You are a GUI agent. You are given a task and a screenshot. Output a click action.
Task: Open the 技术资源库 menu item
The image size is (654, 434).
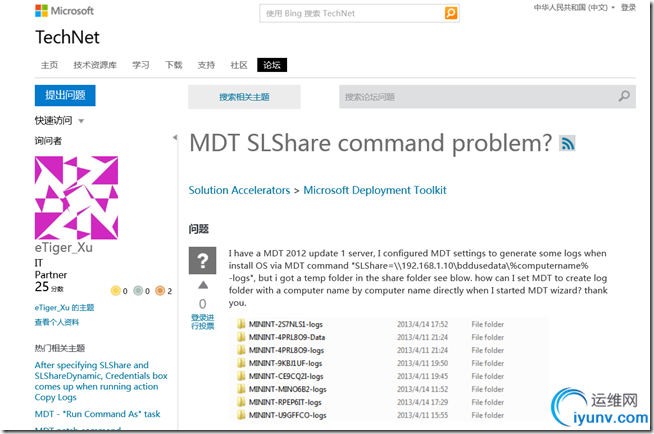pyautogui.click(x=95, y=65)
